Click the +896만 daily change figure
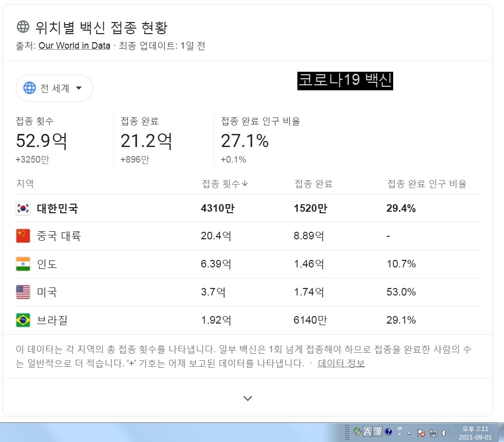 (135, 160)
